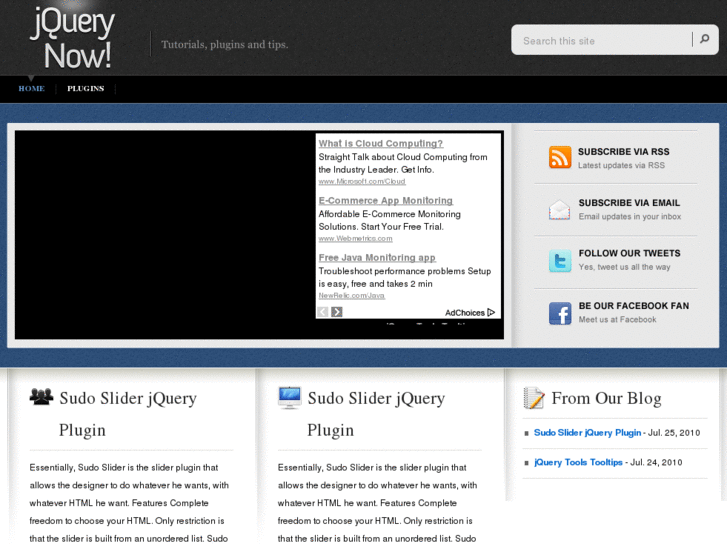
Task: Click the www.Microsoft.com/Cloud URL
Action: (362, 181)
